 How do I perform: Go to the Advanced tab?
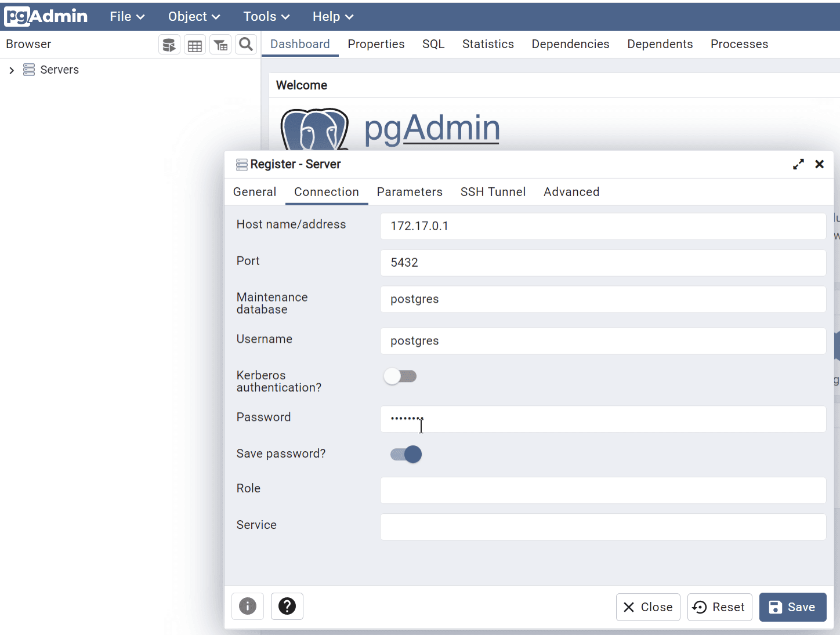click(x=571, y=192)
